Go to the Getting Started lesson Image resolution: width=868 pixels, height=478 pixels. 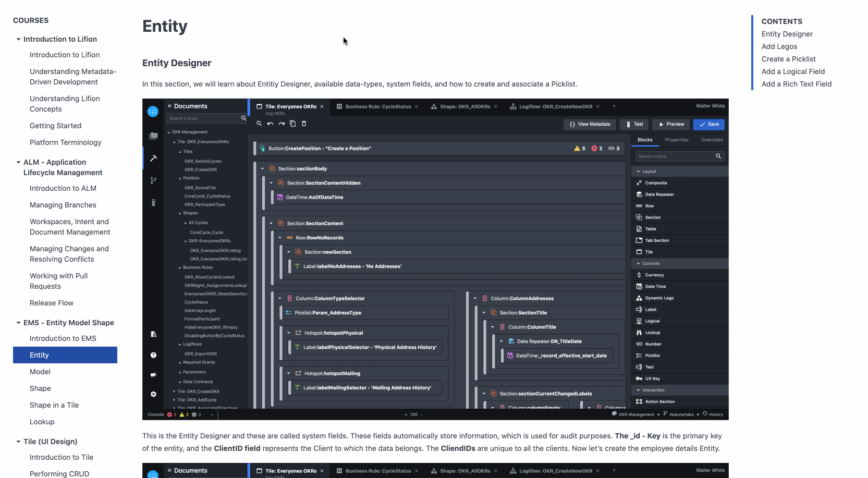(x=55, y=126)
